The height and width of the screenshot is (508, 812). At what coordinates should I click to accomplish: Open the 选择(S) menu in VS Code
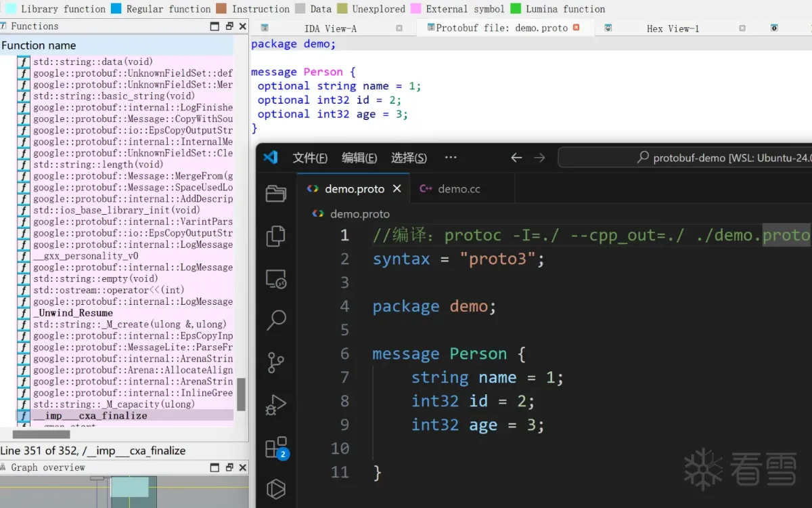pos(409,158)
